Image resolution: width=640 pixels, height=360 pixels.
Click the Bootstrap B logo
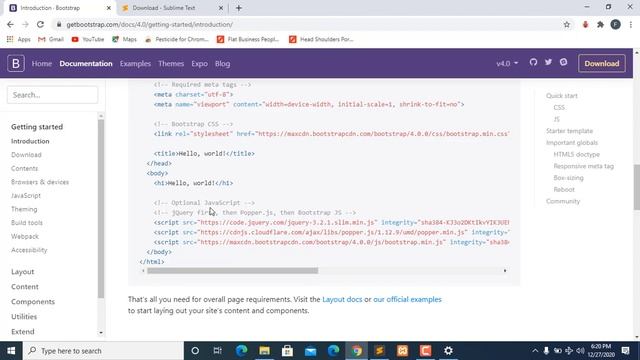16,64
